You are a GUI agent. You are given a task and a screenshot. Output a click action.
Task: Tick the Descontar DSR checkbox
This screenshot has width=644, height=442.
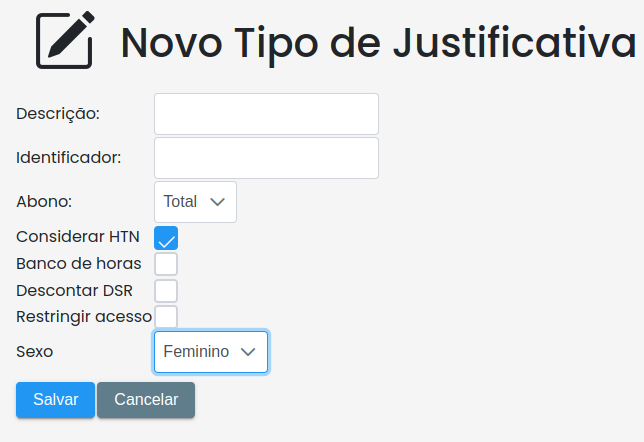pos(166,291)
